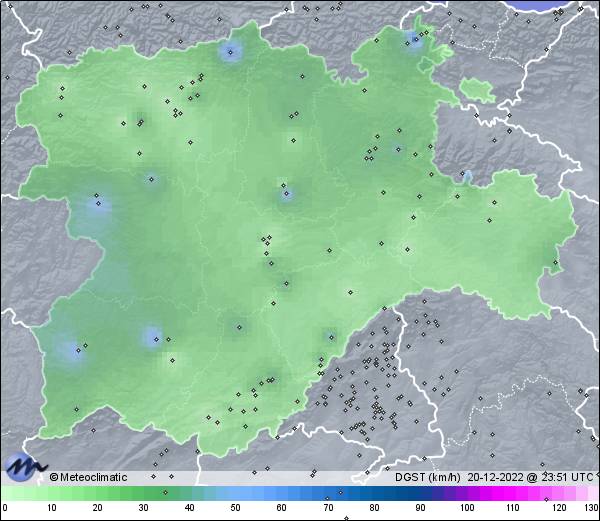This screenshot has height=521, width=600.
Task: Select station marker at far eastern green tip
Action: 556,262
